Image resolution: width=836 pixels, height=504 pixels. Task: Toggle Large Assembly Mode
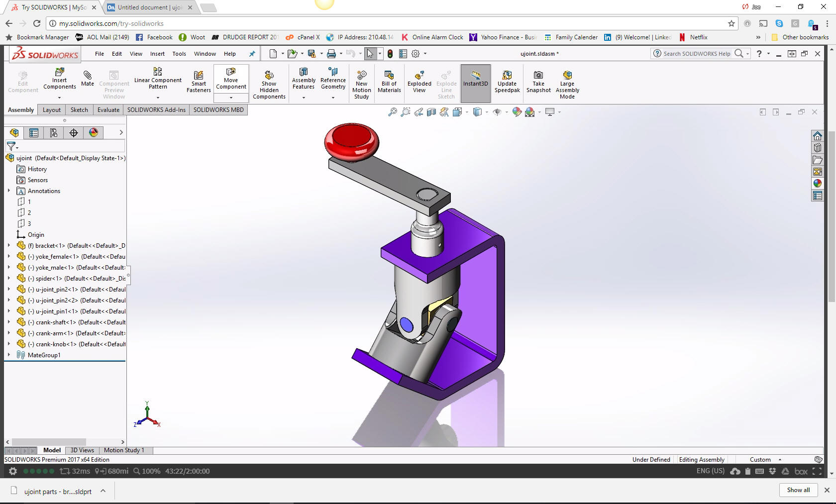point(567,84)
